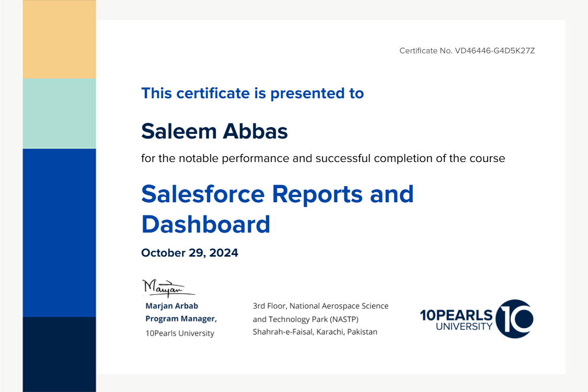Click the name Marjan Arbab
Screen dimensions: 588x392
(x=172, y=306)
